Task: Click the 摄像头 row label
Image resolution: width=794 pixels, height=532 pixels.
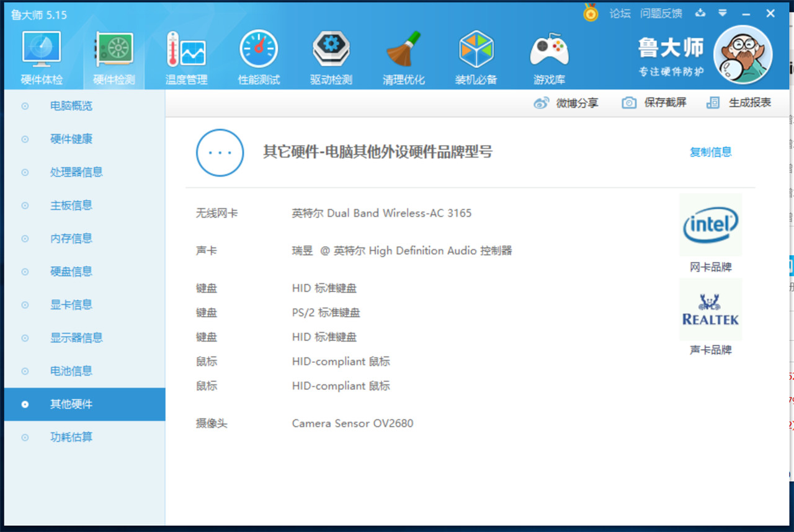Action: pos(212,423)
